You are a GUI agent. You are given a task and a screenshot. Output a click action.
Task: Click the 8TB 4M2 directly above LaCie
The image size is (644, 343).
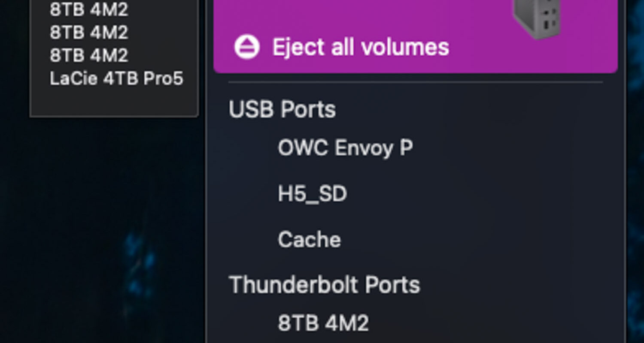89,56
